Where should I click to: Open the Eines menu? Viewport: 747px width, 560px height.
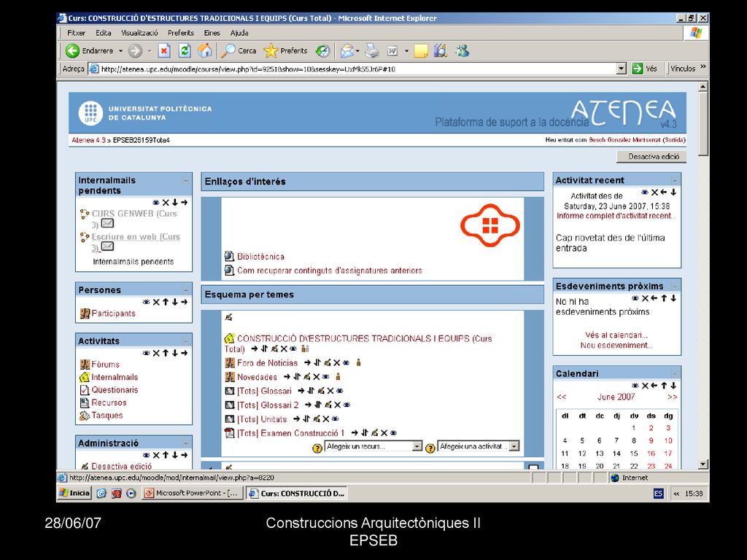(212, 33)
